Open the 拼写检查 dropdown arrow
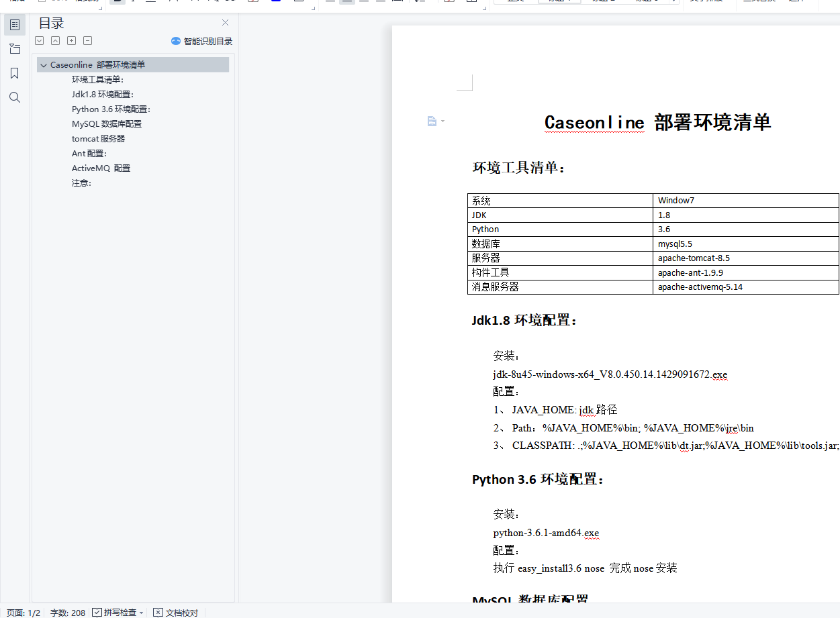This screenshot has height=618, width=840. click(142, 613)
